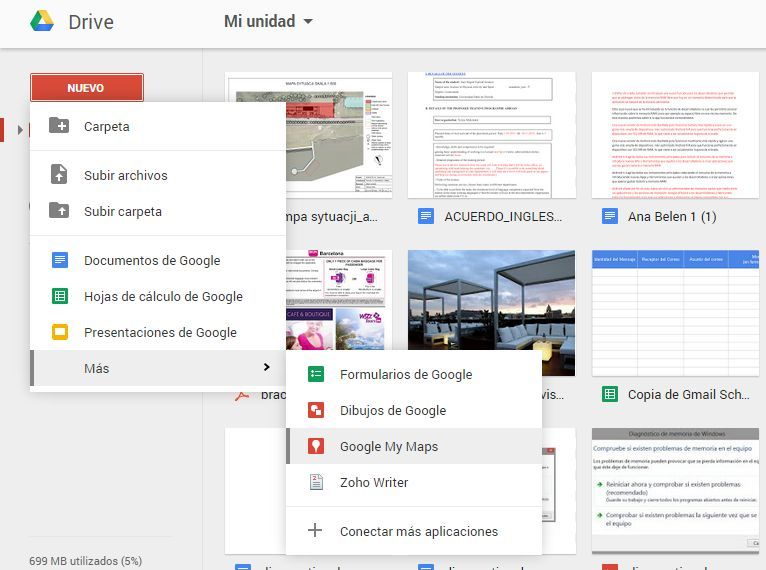
Task: Open the site map document thumbnail
Action: (339, 135)
